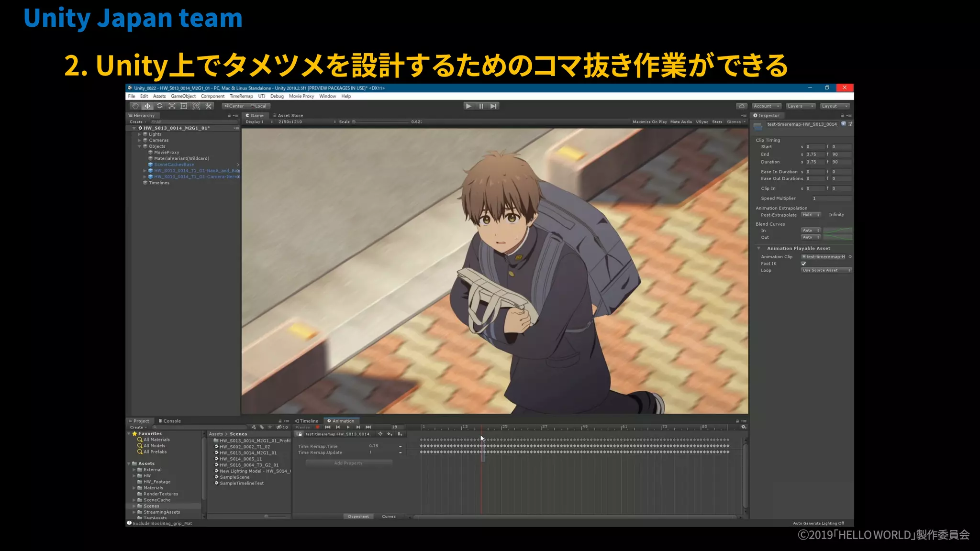
Task: Select the Rect transform tool
Action: (x=184, y=106)
